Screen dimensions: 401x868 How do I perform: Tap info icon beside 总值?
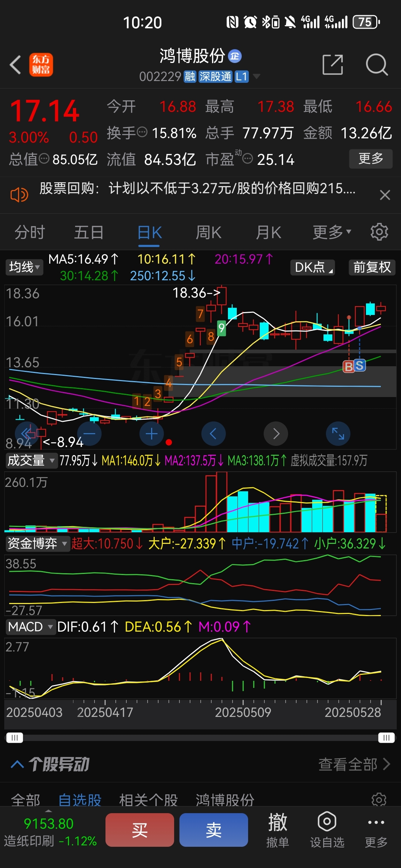[x=44, y=159]
